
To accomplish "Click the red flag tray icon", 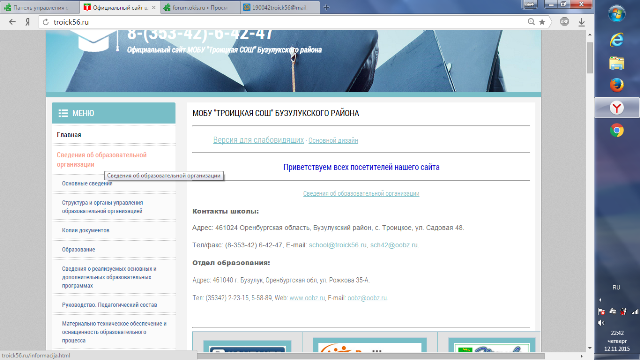I will coord(601,311).
